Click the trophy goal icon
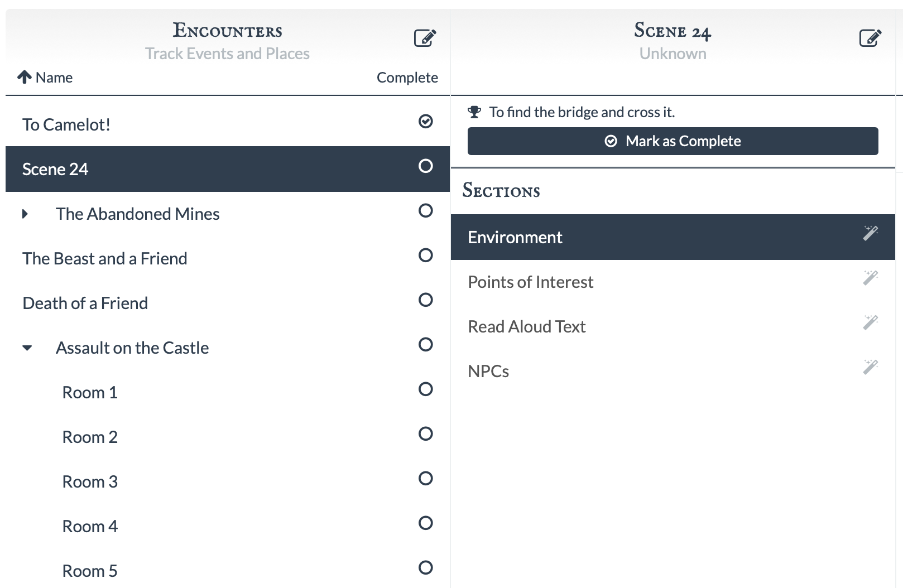The height and width of the screenshot is (588, 903). tap(474, 112)
